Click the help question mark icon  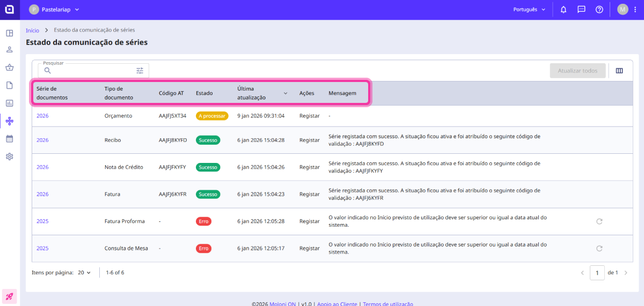[599, 10]
